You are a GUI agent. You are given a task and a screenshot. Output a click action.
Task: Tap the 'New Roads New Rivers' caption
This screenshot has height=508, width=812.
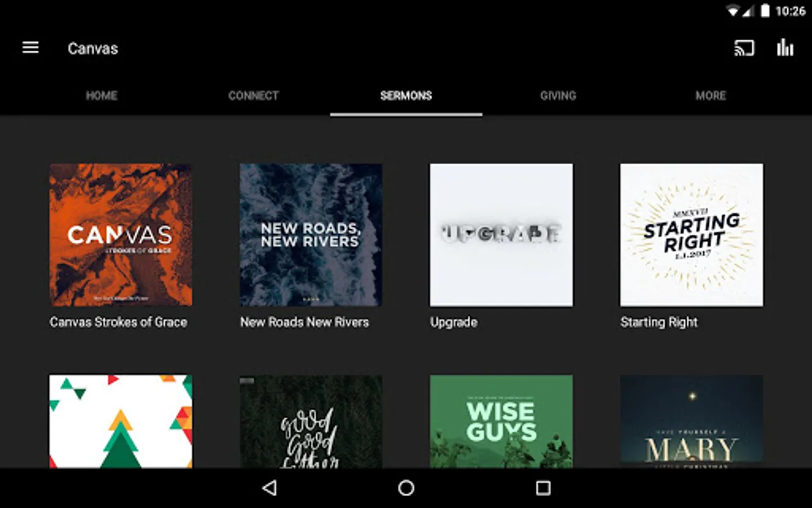pyautogui.click(x=304, y=322)
